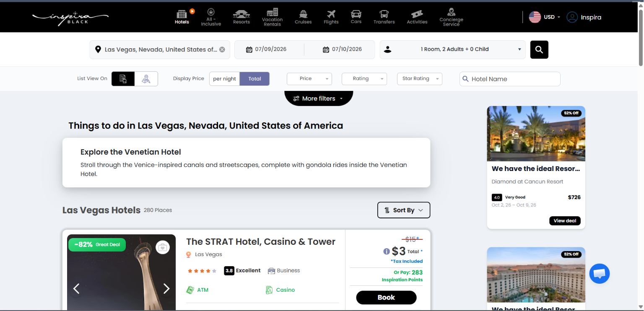
Task: Open the USD currency dropdown
Action: pos(552,17)
